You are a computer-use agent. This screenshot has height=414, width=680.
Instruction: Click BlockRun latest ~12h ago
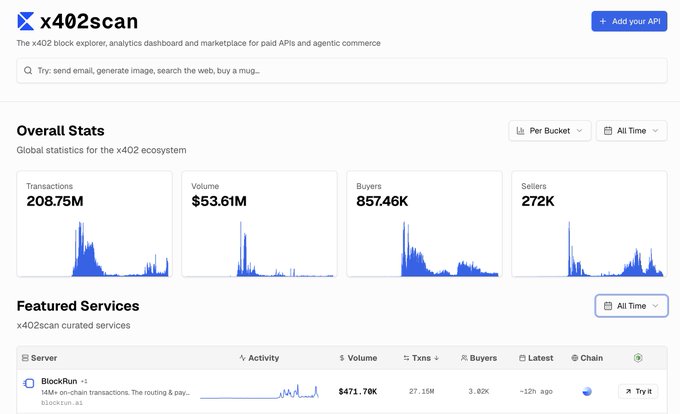point(536,391)
